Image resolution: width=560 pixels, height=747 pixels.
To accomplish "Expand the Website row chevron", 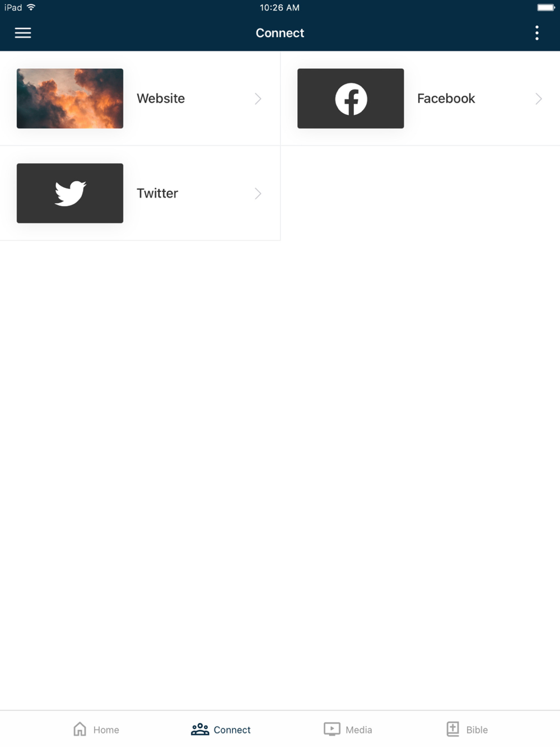I will 258,99.
